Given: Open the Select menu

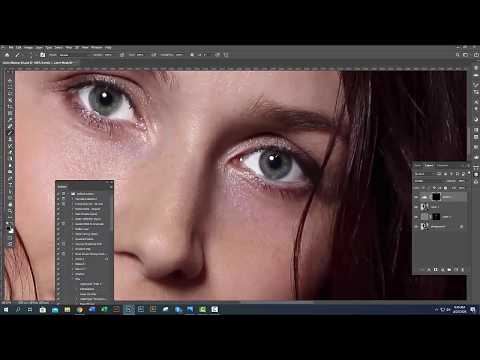Looking at the screenshot, I should (59, 48).
